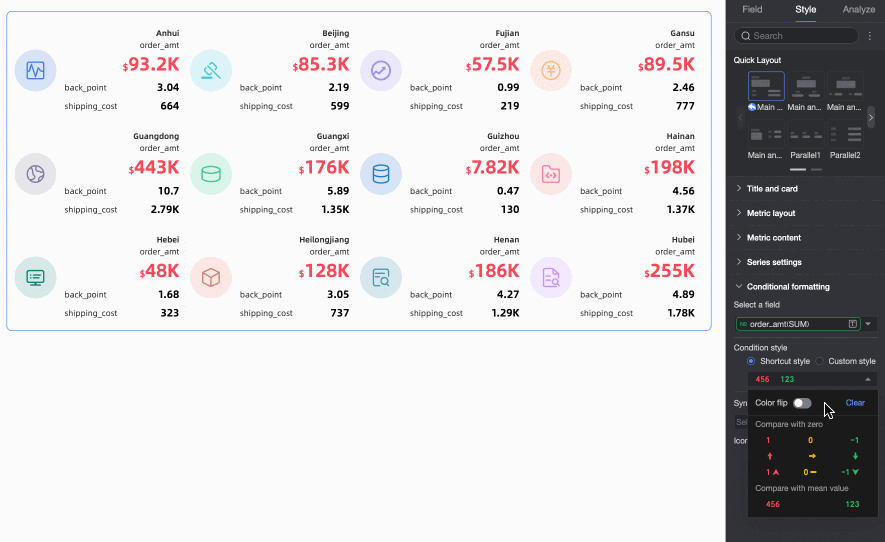885x542 pixels.
Task: Click the order_amt(SUM) field selector
Action: point(798,324)
